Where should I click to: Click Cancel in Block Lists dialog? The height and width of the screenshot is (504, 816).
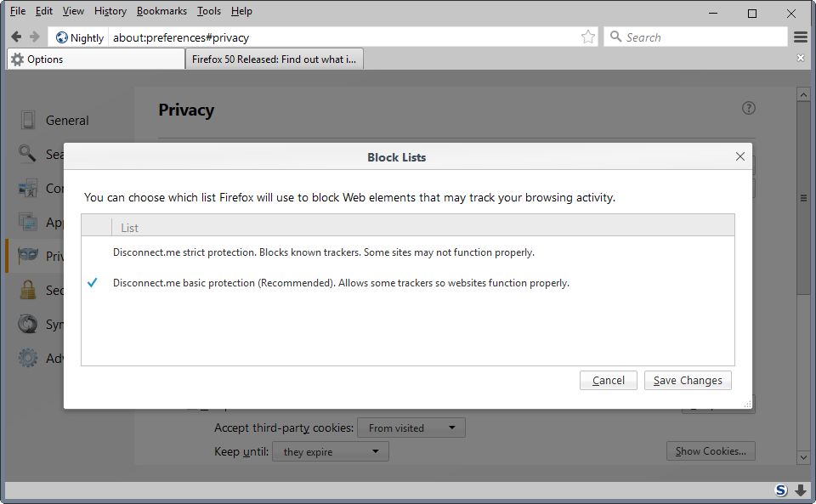click(x=609, y=380)
